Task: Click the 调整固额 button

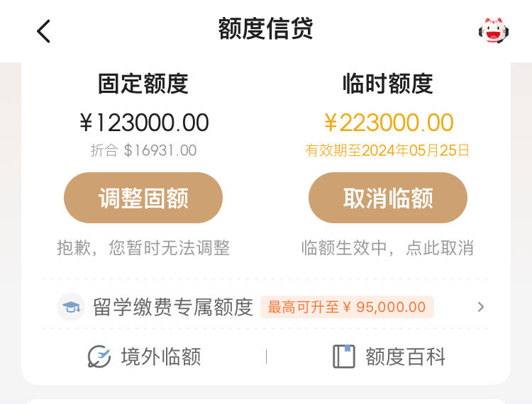Action: (x=143, y=198)
